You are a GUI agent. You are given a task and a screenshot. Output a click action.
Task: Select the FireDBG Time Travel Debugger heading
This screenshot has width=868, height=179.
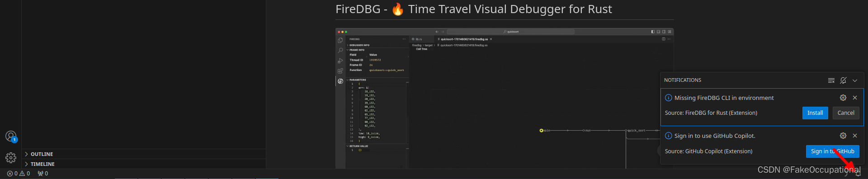473,9
